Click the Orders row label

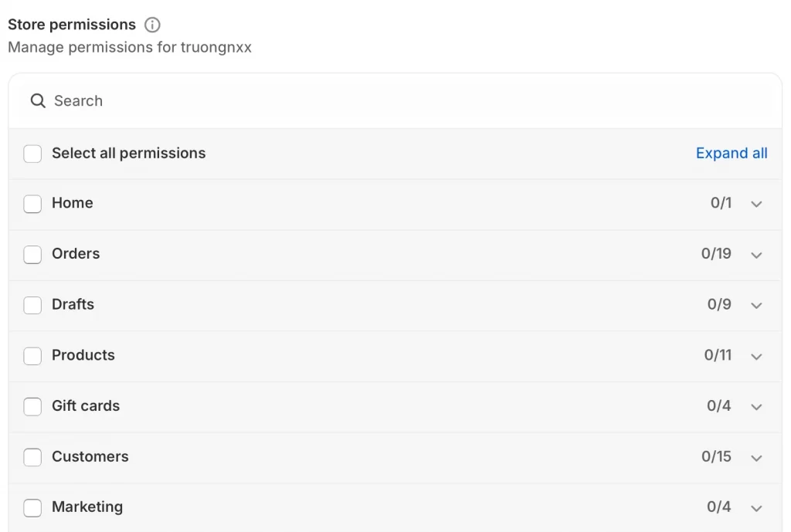pyautogui.click(x=76, y=253)
